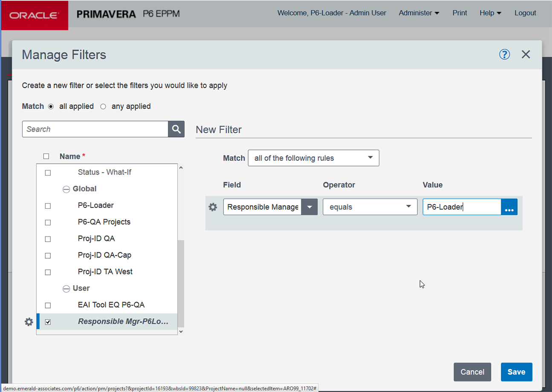Click the gear icon beside the filter rule
This screenshot has height=392, width=552.
(213, 207)
